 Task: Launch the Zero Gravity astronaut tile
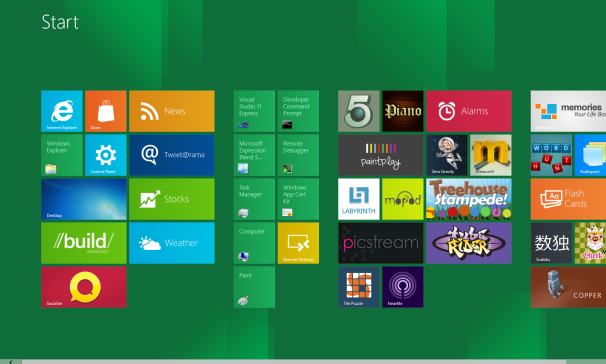coord(447,155)
